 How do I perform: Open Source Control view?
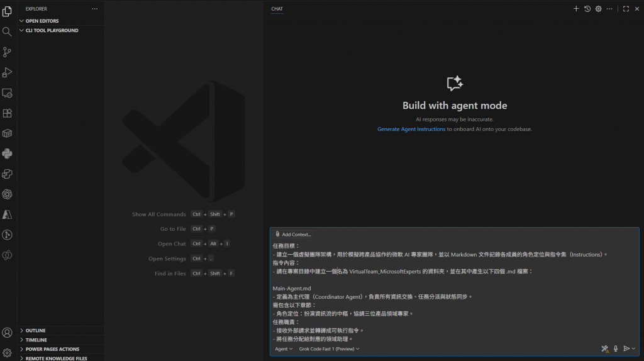[7, 52]
